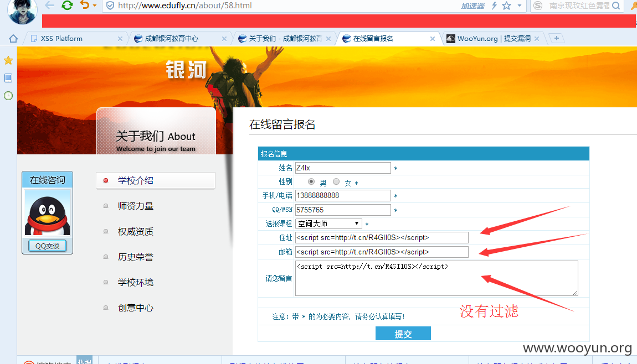This screenshot has height=364, width=637.
Task: Click the 在线咨询 panel header
Action: [48, 180]
